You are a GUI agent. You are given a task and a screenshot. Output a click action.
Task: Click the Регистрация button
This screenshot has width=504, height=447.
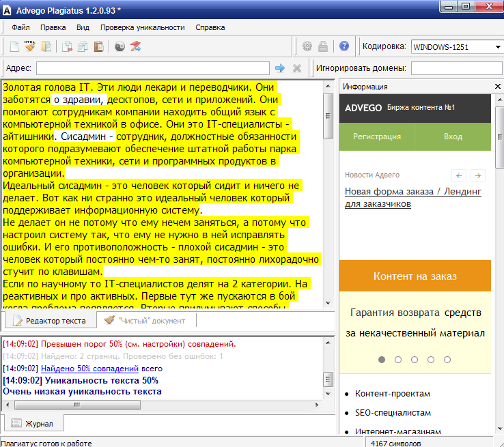coord(376,136)
